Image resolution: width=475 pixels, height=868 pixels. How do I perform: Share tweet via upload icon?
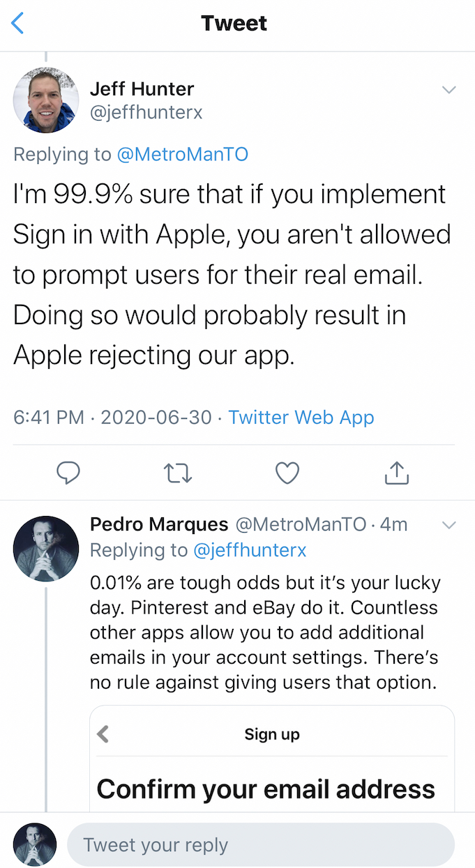(396, 473)
